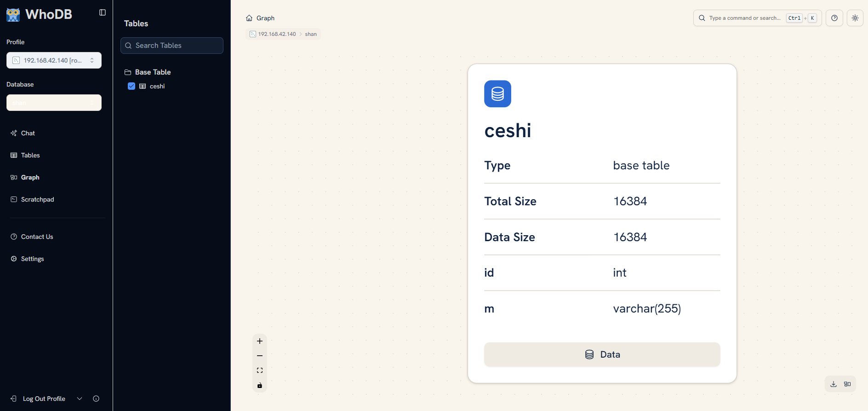868x411 pixels.
Task: Open the command search bar
Action: [x=757, y=18]
